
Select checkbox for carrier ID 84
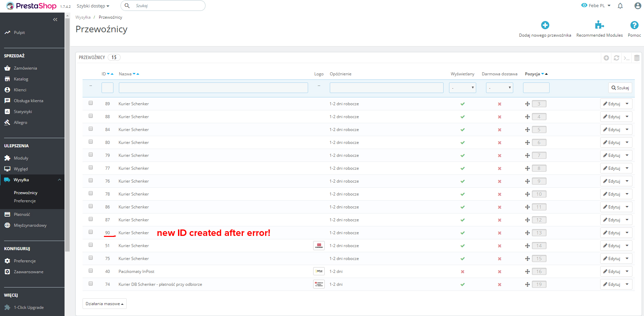tap(91, 129)
